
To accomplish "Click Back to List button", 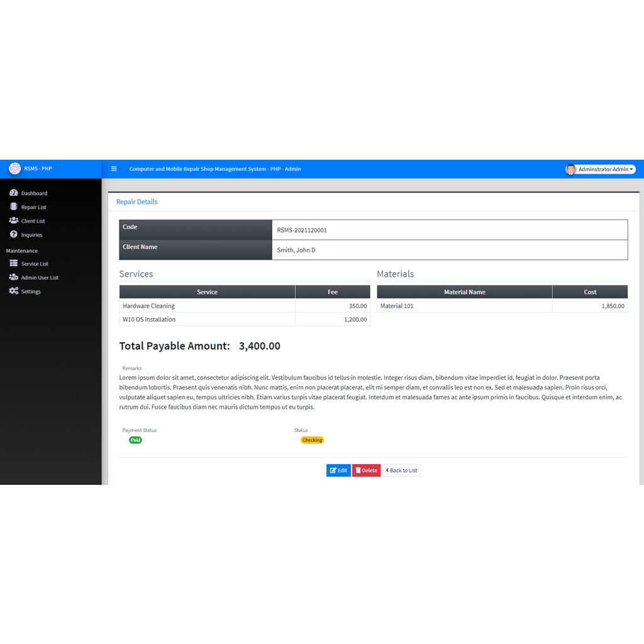I will click(x=401, y=470).
